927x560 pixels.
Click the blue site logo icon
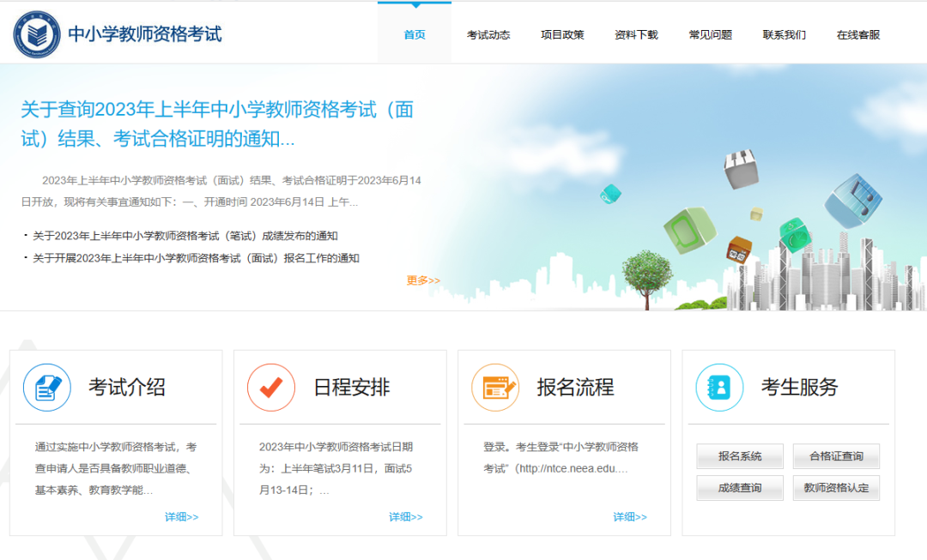(x=34, y=34)
